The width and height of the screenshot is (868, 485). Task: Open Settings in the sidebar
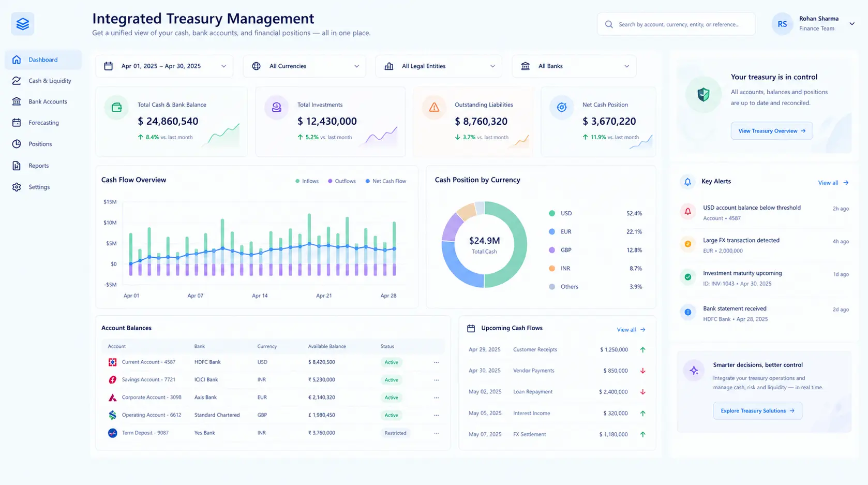coord(43,187)
